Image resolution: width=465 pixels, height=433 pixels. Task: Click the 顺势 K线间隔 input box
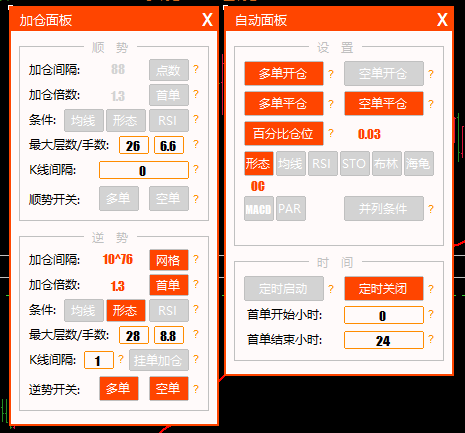[x=144, y=170]
